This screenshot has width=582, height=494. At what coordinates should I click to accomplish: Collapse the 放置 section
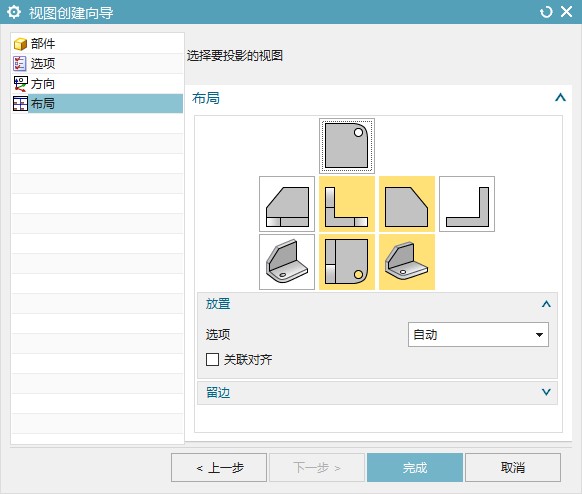[546, 304]
